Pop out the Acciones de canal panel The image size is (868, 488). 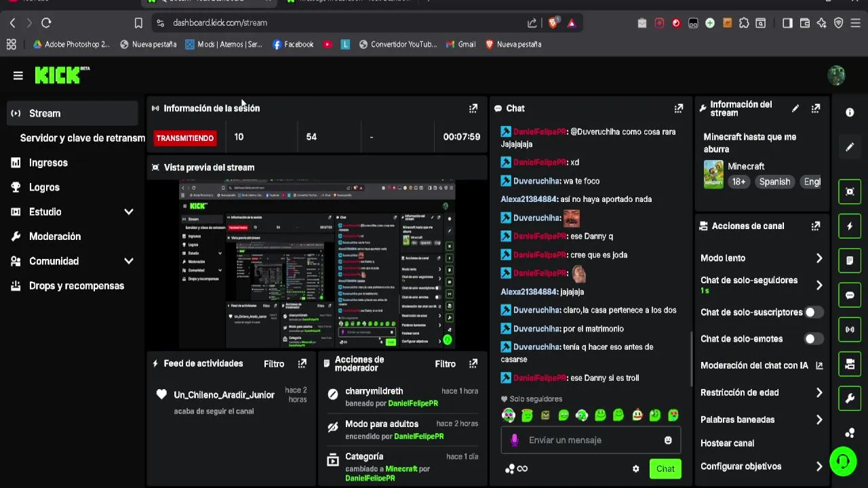pos(816,226)
